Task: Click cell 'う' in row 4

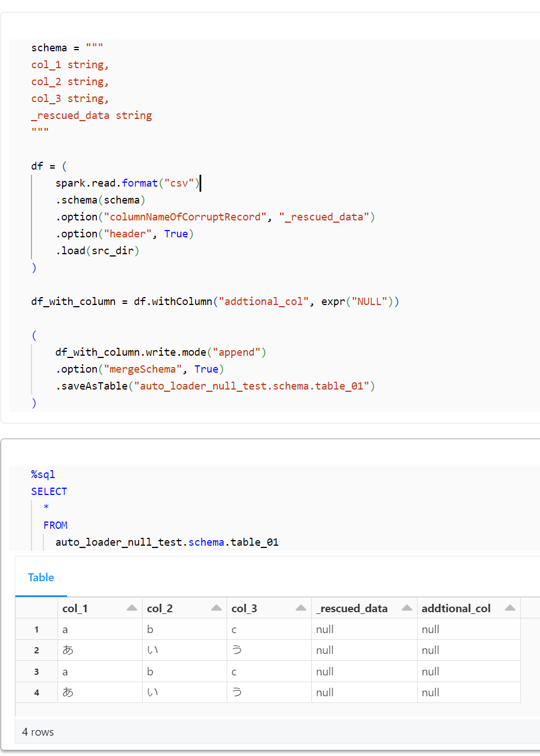Action: [269, 692]
